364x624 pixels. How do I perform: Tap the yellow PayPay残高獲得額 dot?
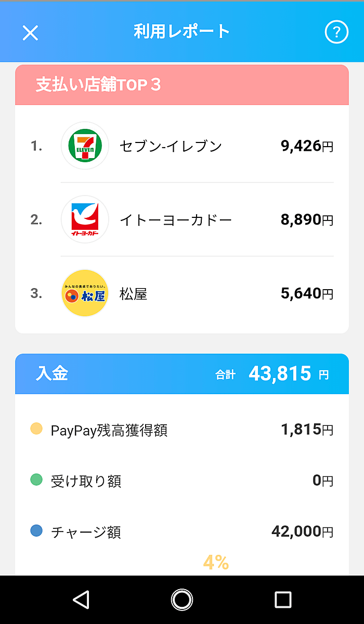[x=36, y=429]
